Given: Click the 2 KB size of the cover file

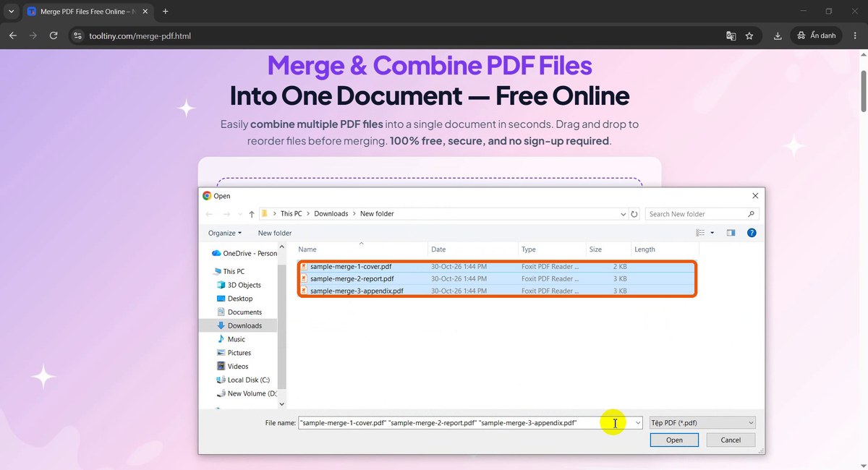Looking at the screenshot, I should (x=619, y=267).
